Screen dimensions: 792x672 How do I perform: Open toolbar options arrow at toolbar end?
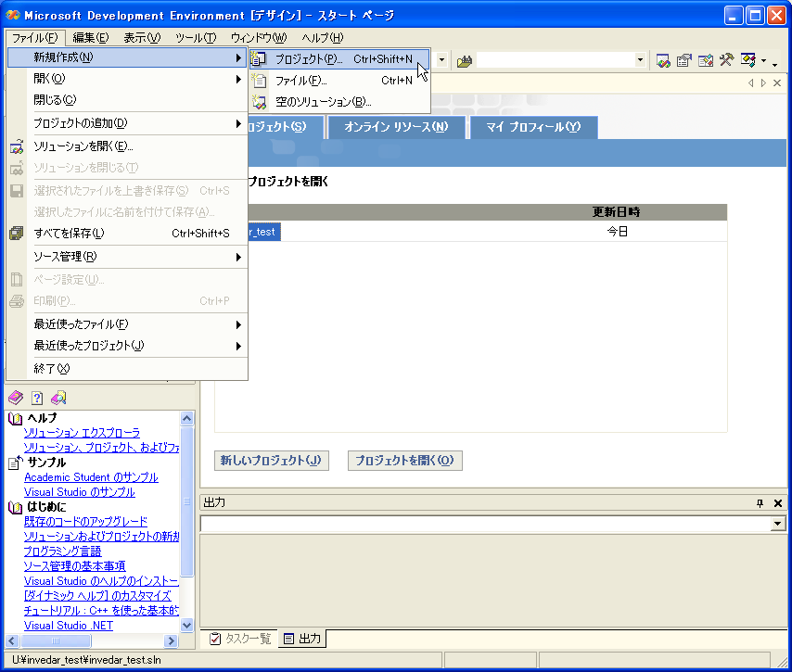[774, 63]
